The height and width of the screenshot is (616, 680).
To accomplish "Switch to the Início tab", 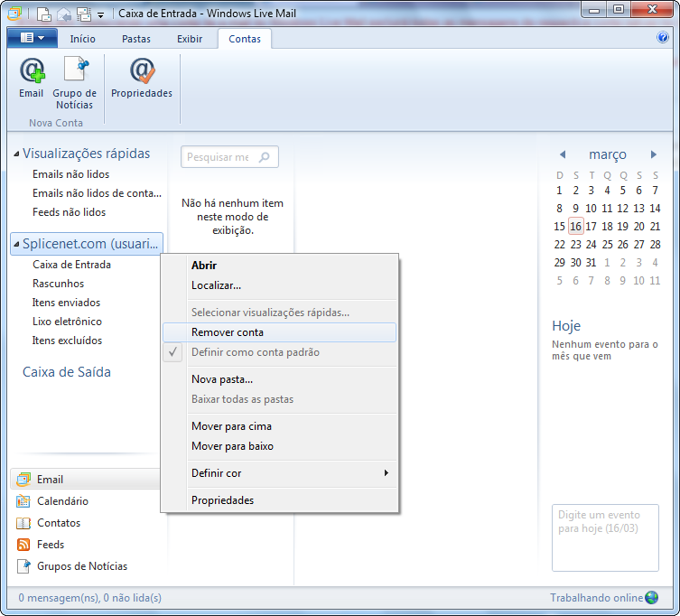I will point(82,39).
